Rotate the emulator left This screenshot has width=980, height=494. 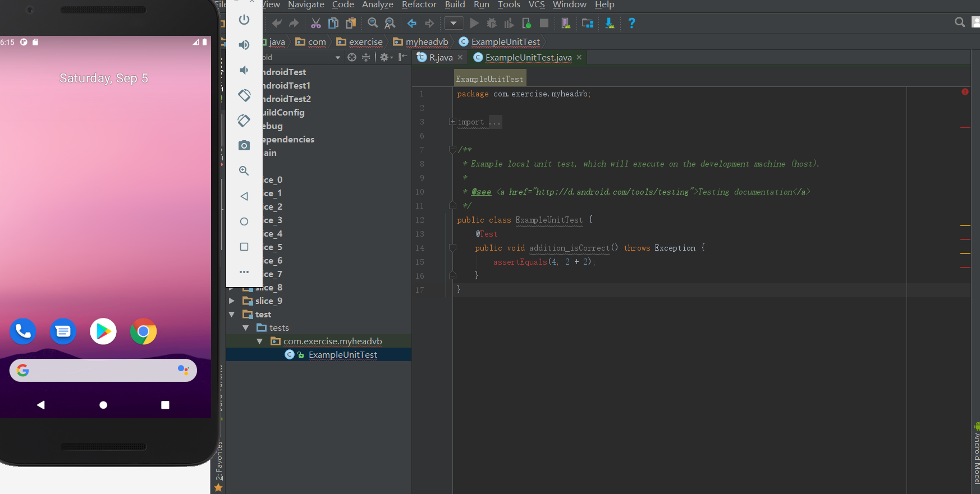tap(244, 95)
